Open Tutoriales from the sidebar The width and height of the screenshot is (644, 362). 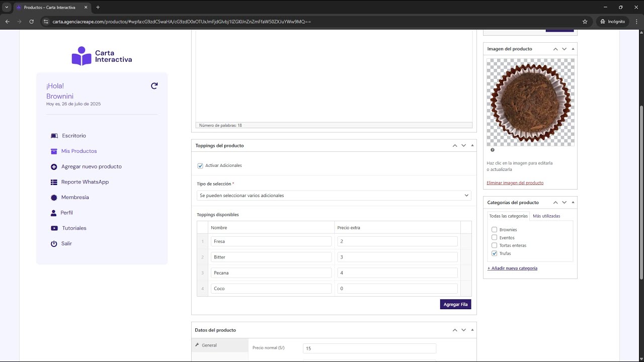pyautogui.click(x=74, y=228)
